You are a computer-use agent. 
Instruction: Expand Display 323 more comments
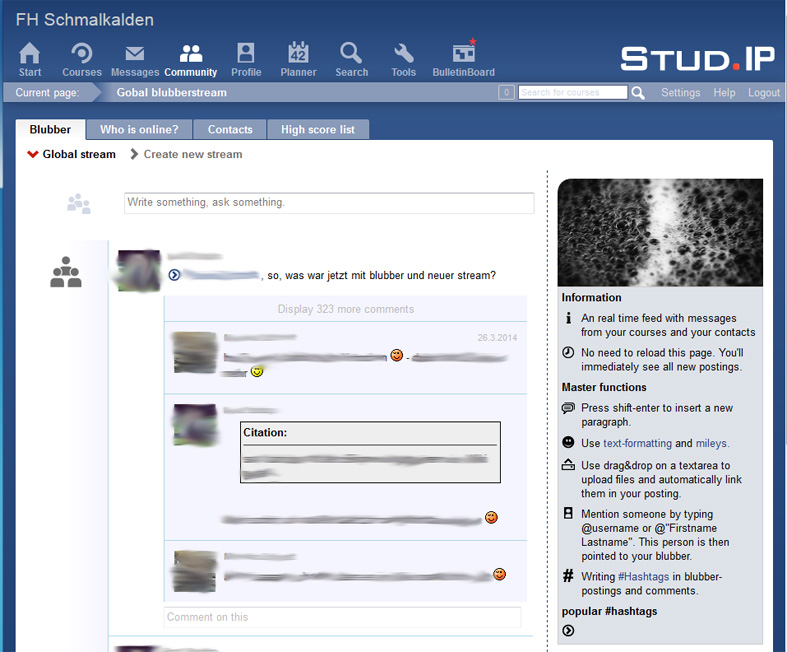point(346,309)
